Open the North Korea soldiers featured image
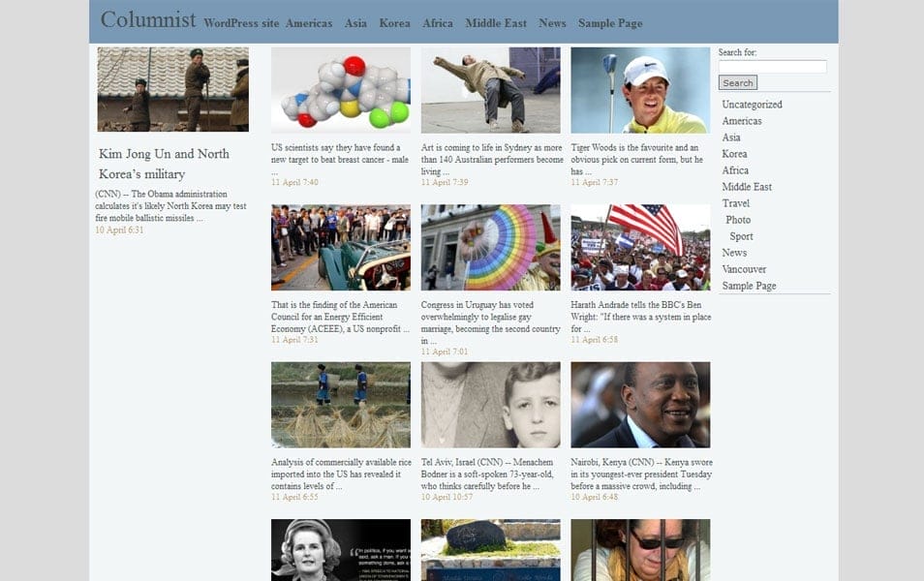The image size is (924, 581). pyautogui.click(x=172, y=89)
